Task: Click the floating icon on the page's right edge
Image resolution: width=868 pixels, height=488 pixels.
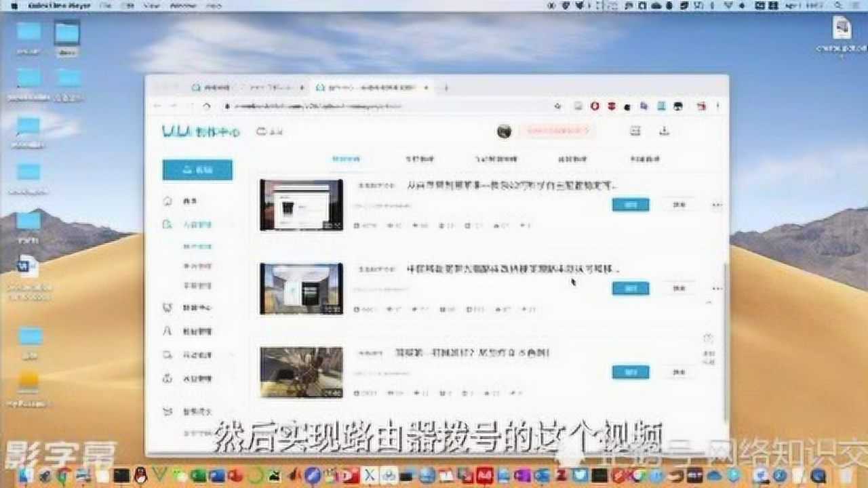Action: (708, 338)
